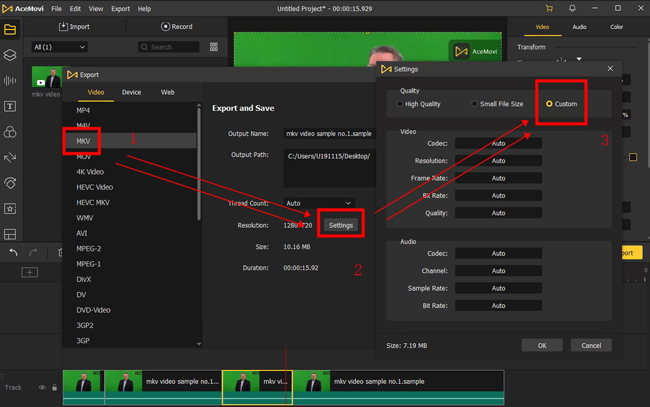Open the Help menu

[144, 9]
